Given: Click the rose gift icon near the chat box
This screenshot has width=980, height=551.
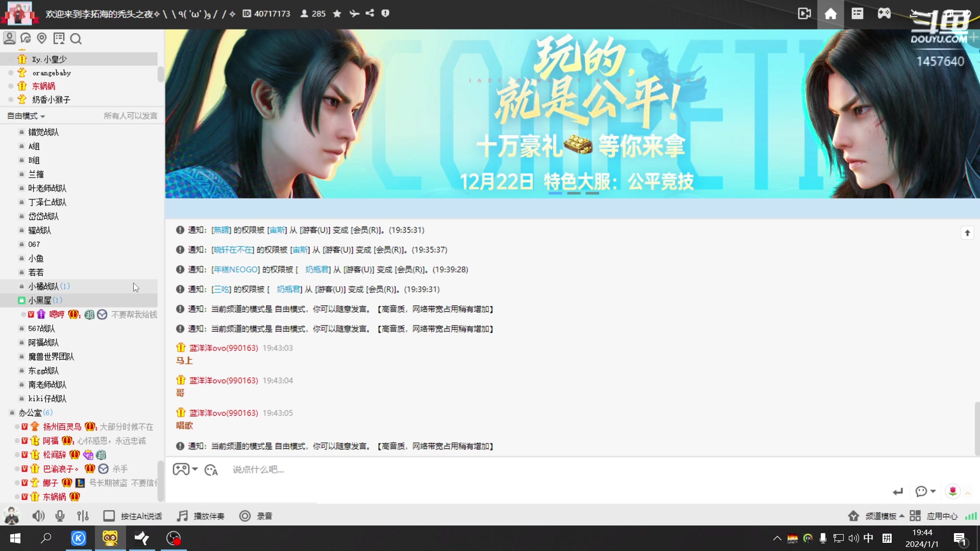Looking at the screenshot, I should pos(953,491).
